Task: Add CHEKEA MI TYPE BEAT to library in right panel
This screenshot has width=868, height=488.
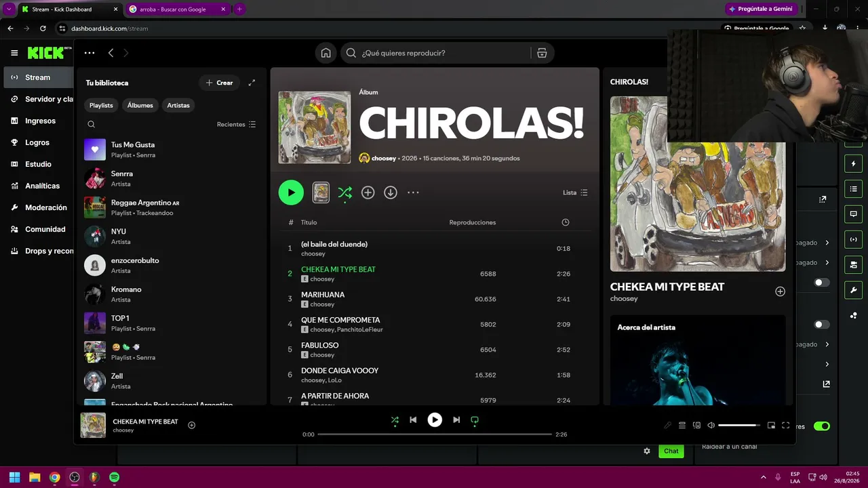Action: tap(780, 291)
